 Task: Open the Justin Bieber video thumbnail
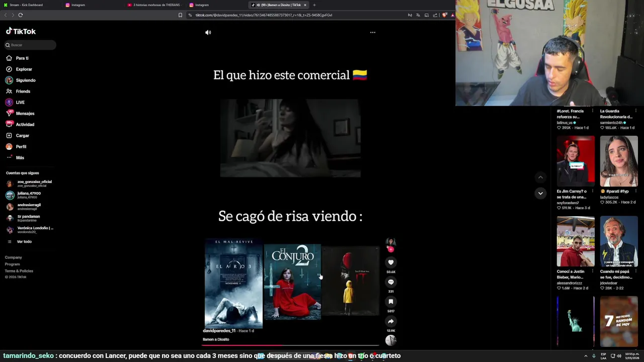click(576, 241)
